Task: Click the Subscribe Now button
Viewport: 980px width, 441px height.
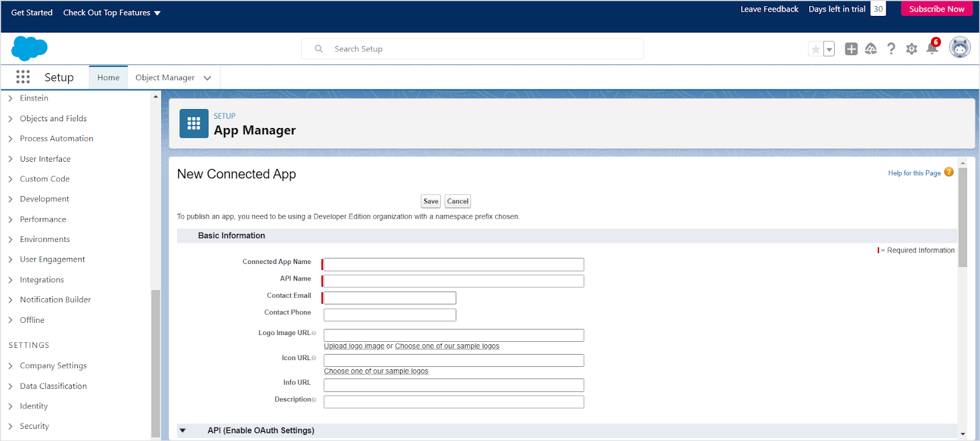Action: (x=936, y=9)
